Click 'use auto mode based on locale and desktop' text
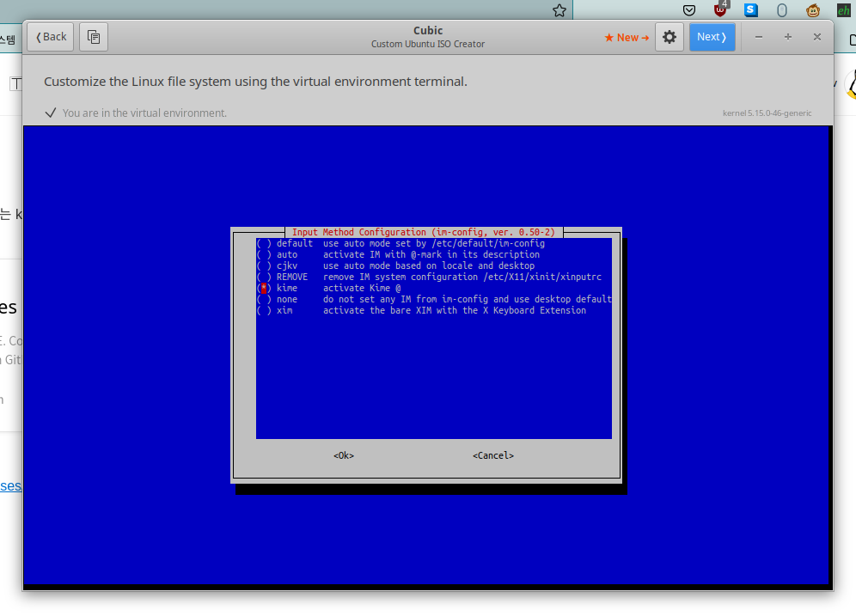The image size is (856, 616). [x=429, y=265]
